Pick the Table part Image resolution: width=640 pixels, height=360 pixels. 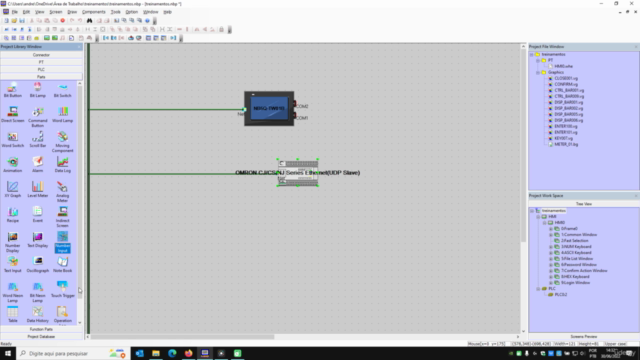point(13,315)
